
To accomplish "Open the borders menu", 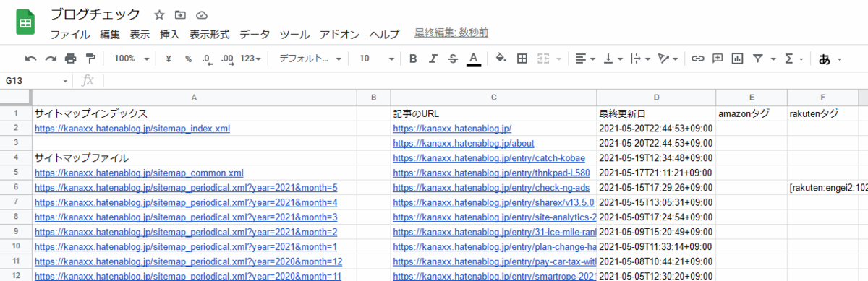I will point(522,59).
